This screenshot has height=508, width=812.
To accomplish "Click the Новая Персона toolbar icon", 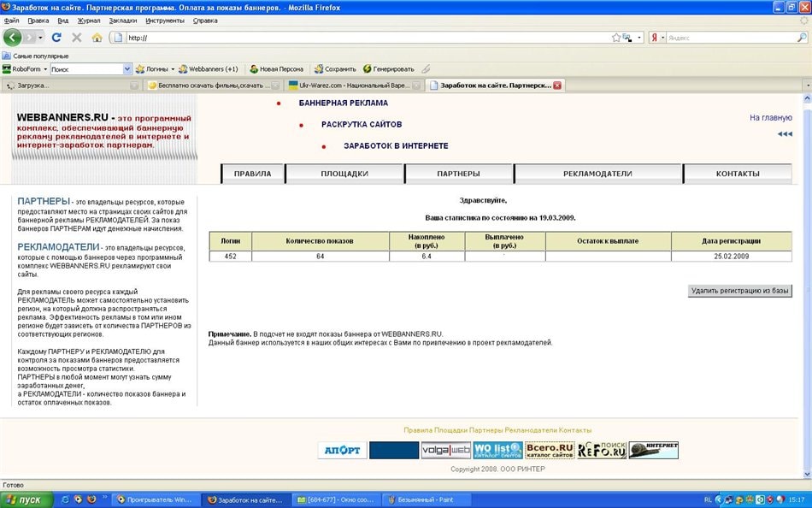I will pyautogui.click(x=275, y=68).
